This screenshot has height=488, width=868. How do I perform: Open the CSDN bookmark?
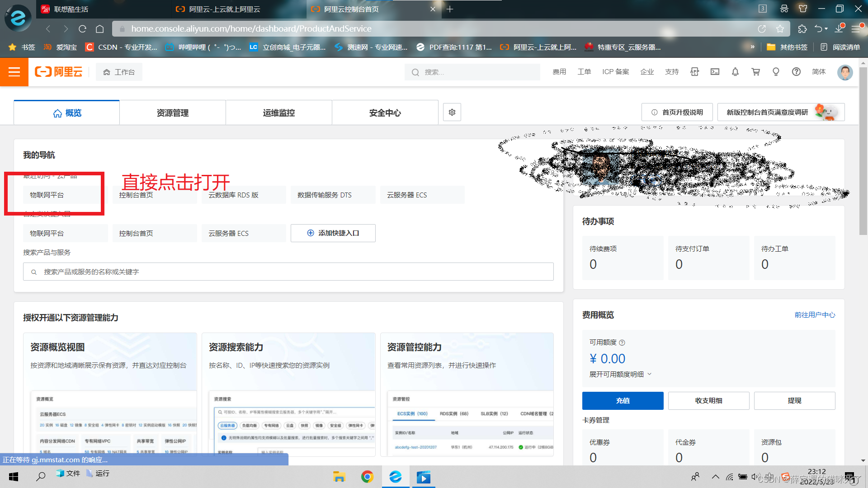coord(121,47)
